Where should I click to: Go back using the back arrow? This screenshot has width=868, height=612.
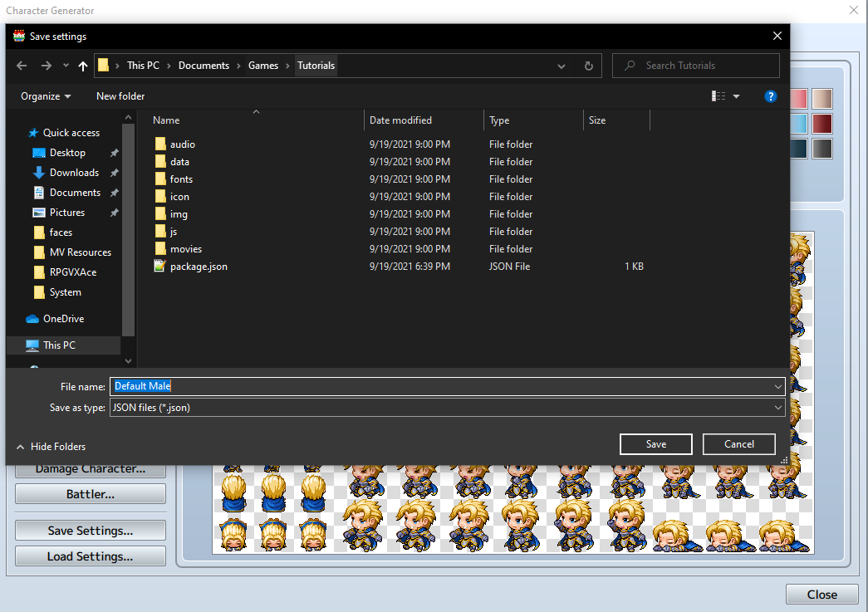click(x=22, y=66)
